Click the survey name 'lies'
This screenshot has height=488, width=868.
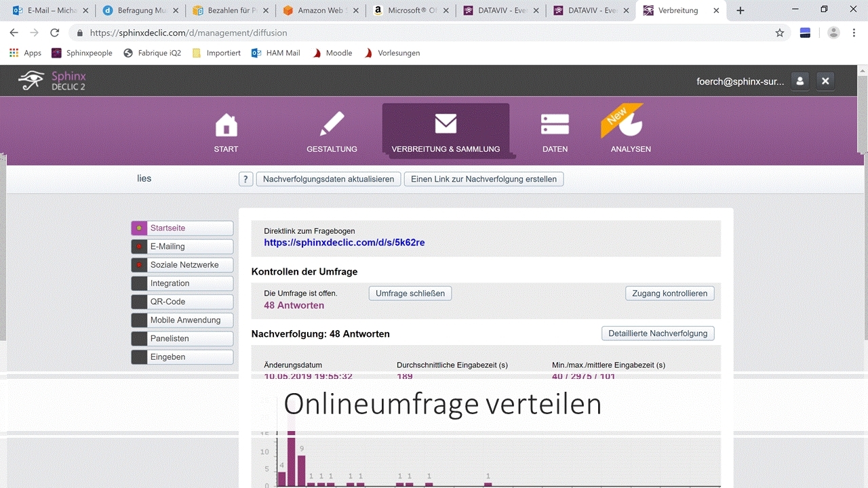[144, 179]
